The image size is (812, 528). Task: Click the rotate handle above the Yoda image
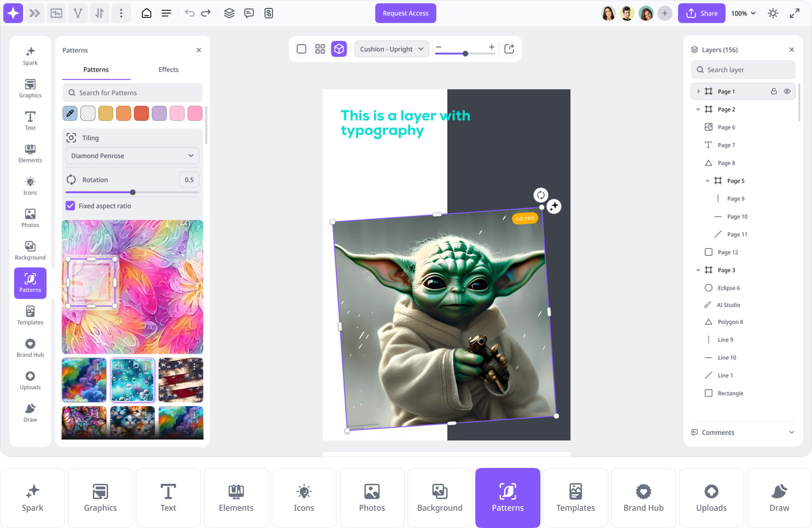point(541,195)
